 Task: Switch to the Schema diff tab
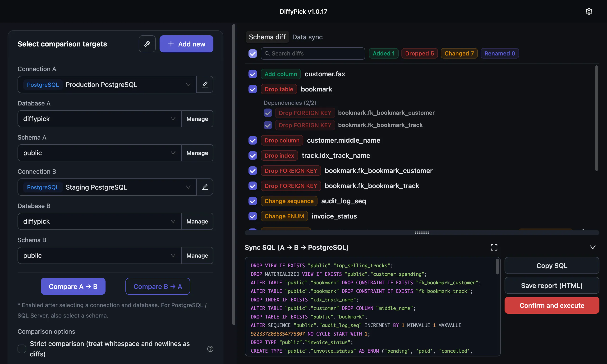coord(267,37)
